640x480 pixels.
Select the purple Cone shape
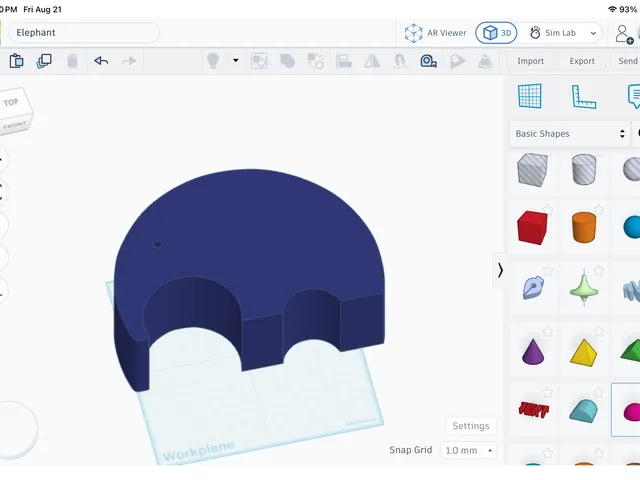coord(533,351)
